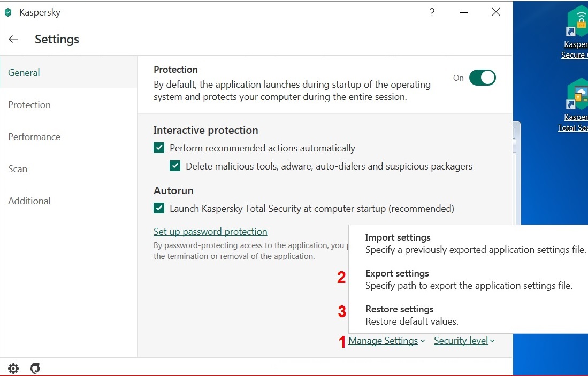Image resolution: width=588 pixels, height=376 pixels.
Task: Open the support headset icon
Action: (35, 368)
